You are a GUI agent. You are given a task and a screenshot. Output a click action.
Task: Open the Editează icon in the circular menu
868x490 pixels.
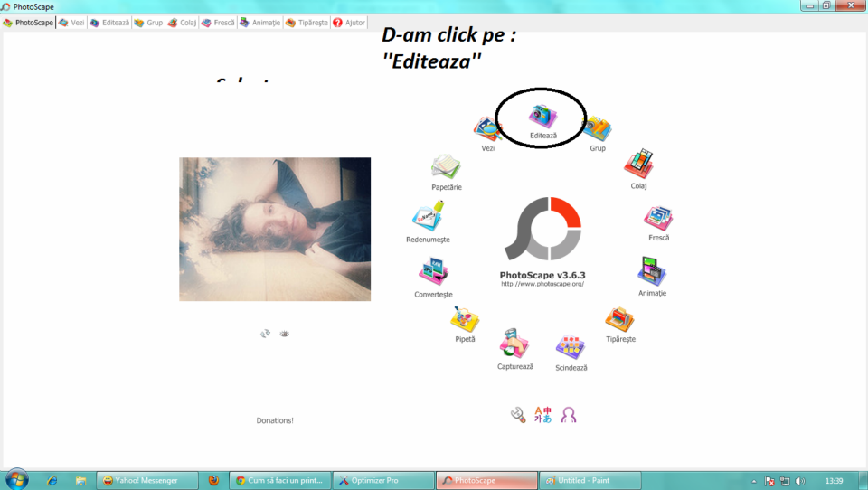[542, 117]
